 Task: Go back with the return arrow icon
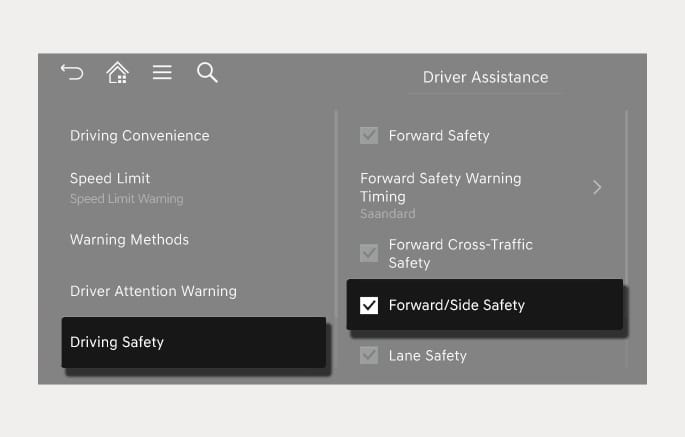click(x=72, y=73)
